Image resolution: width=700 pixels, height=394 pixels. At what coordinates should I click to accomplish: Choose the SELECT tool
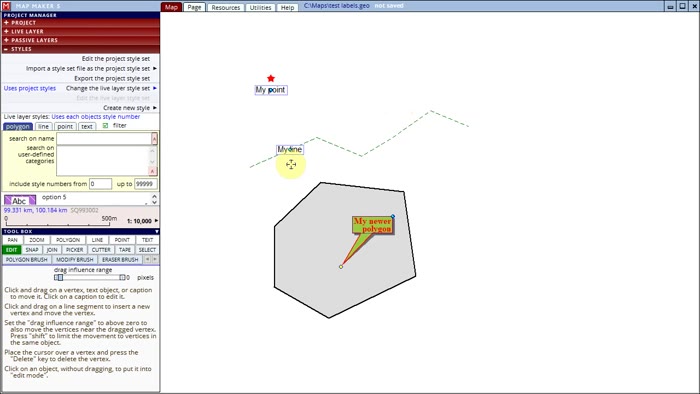147,250
